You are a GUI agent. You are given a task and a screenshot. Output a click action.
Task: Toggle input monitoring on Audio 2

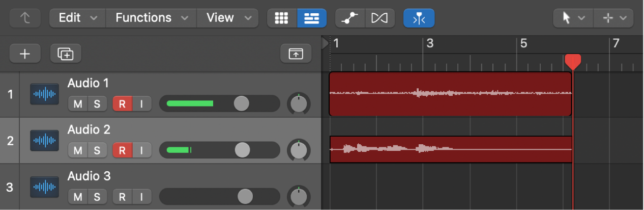[x=141, y=150]
